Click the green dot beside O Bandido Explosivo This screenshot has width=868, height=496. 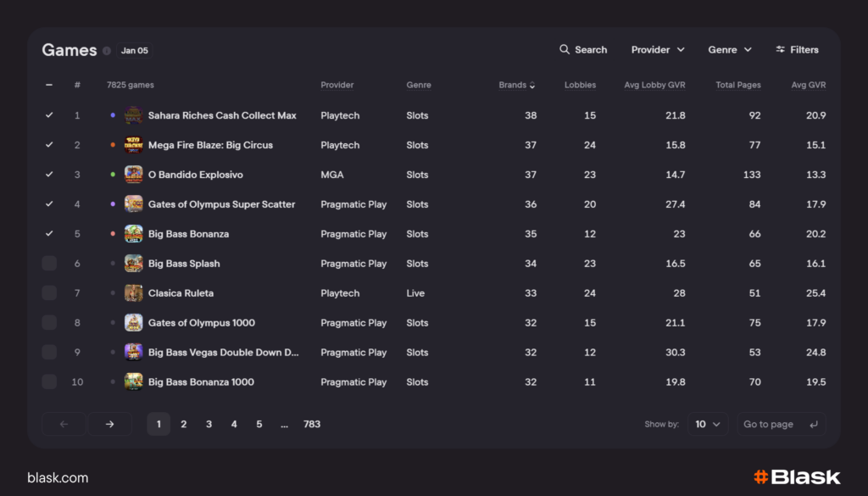tap(113, 175)
